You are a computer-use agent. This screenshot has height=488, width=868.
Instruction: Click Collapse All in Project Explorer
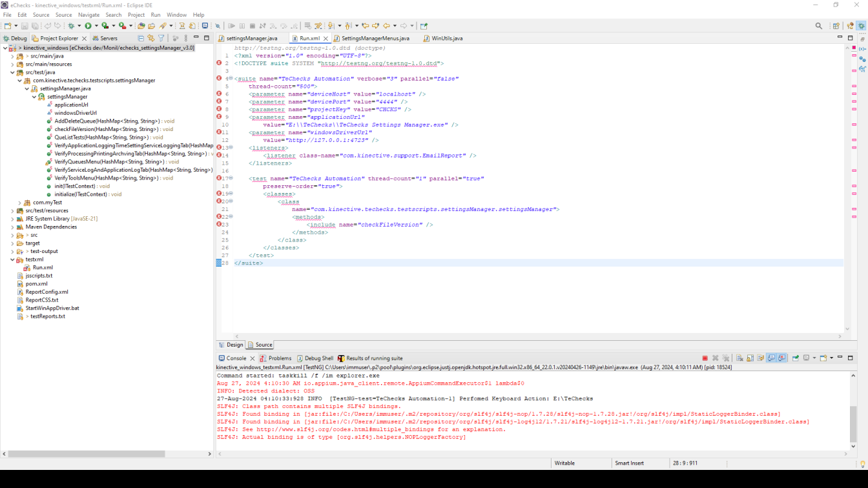point(141,38)
